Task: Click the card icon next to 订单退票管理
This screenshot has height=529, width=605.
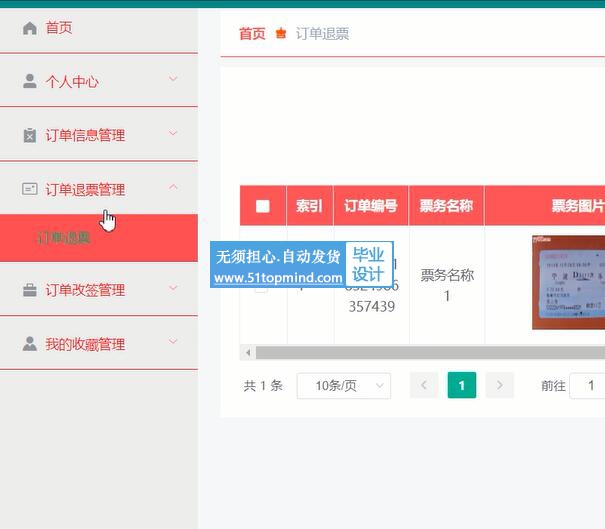Action: coord(30,189)
